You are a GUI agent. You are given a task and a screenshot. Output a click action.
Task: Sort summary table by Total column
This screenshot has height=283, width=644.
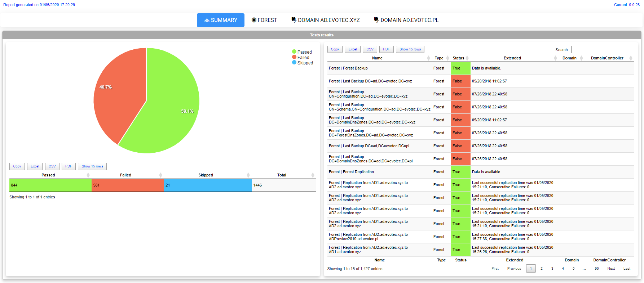[x=313, y=175]
